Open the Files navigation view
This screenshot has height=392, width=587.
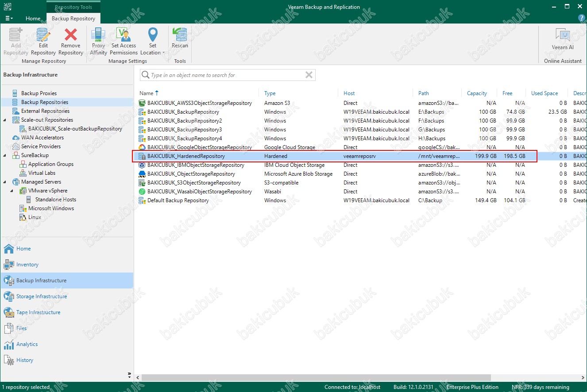click(x=66, y=328)
